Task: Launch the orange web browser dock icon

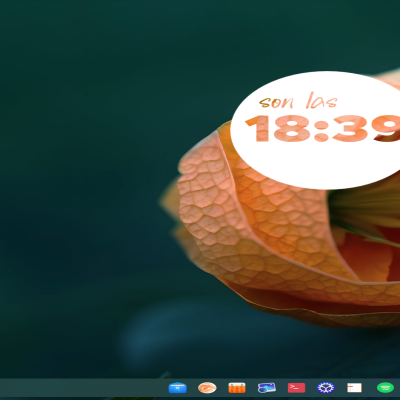Action: tap(207, 388)
